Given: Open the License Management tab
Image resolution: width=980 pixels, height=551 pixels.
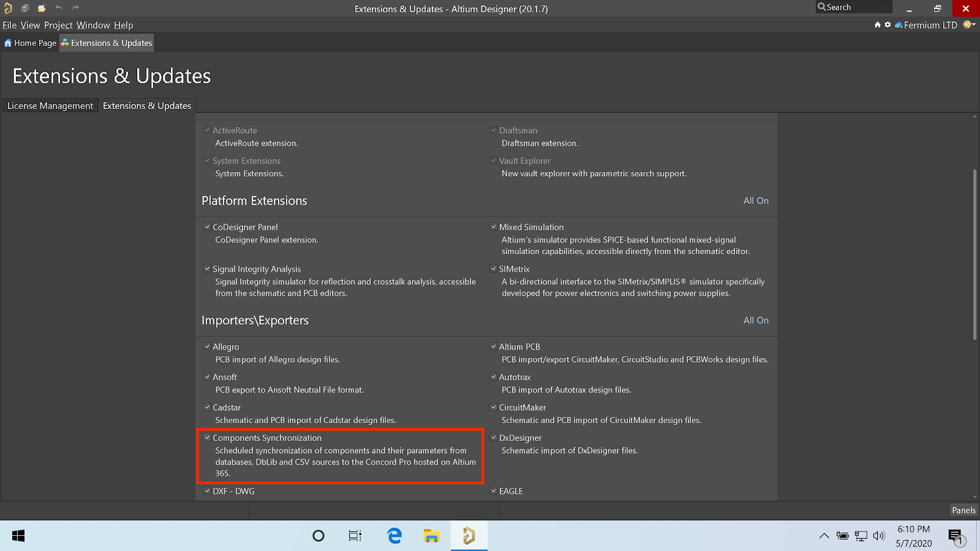Looking at the screenshot, I should (50, 106).
